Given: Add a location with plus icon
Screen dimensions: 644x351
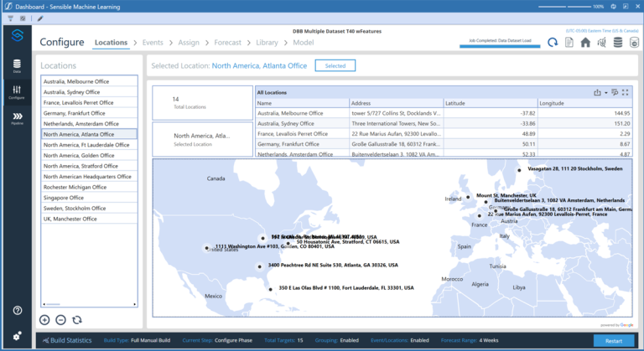Looking at the screenshot, I should click(x=44, y=320).
